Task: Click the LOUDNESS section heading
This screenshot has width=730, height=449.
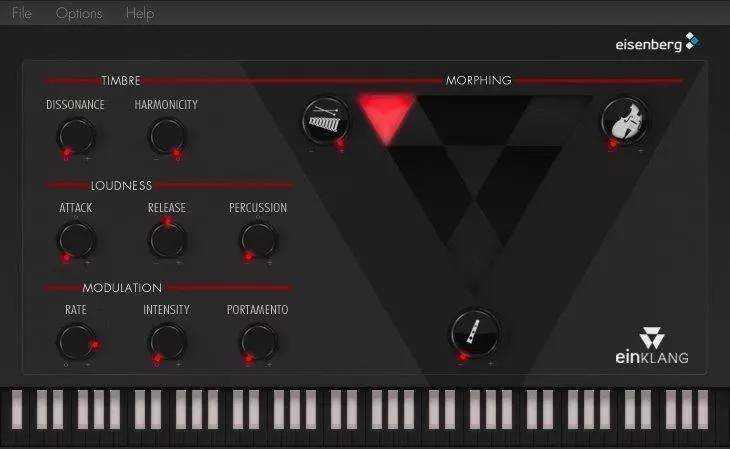Action: tap(121, 185)
